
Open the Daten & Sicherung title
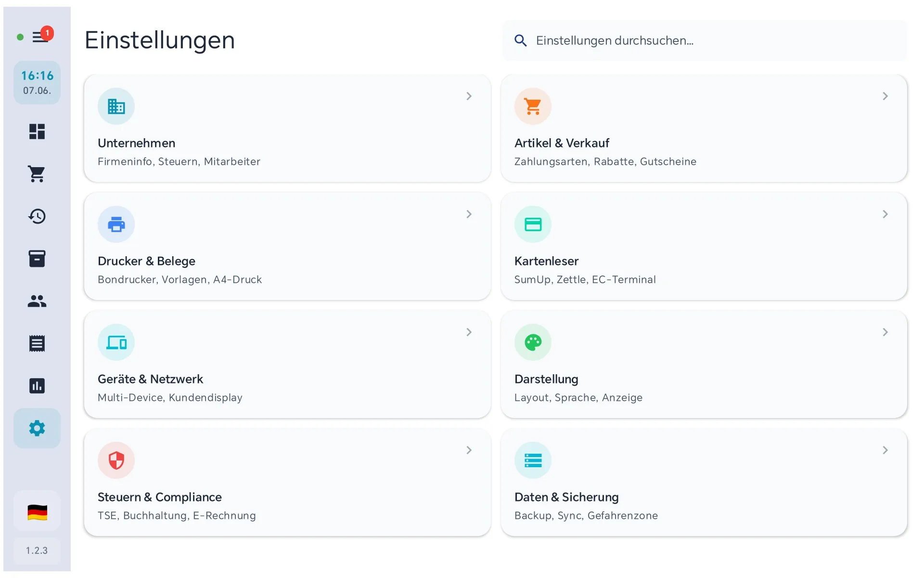(x=566, y=497)
